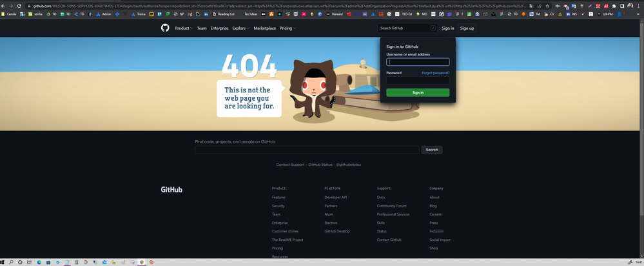
Task: Open the Partners footer link
Action: [x=331, y=206]
